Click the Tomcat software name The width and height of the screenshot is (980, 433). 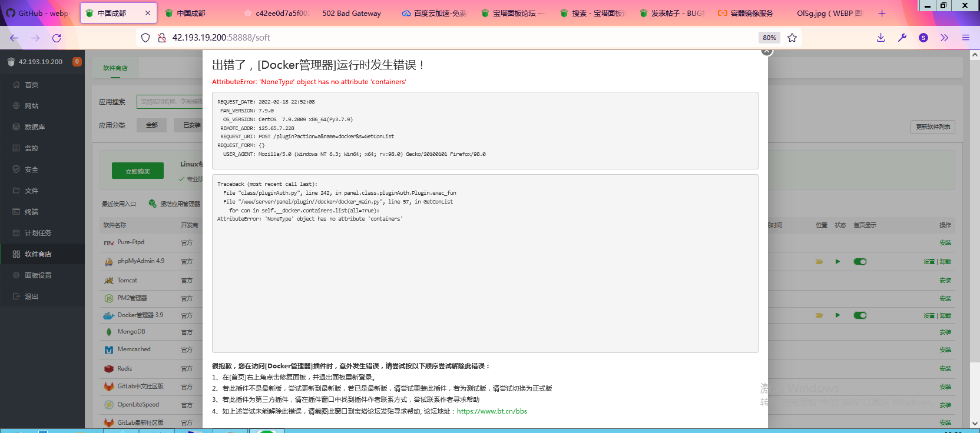point(127,281)
